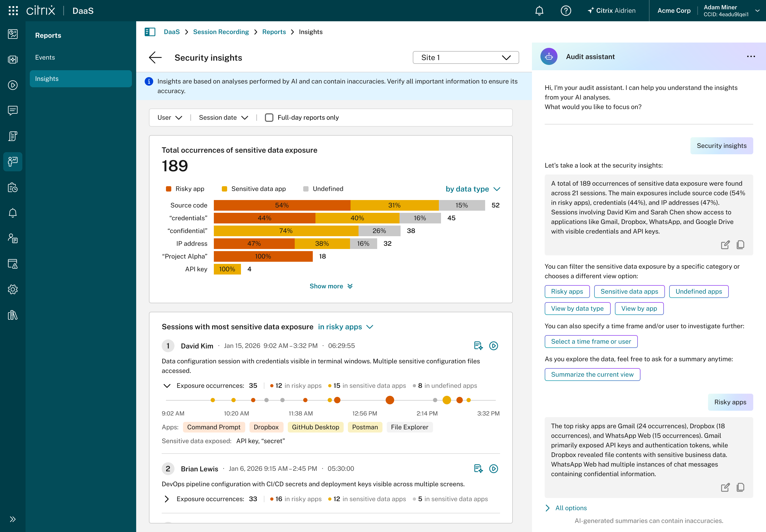Open Events in Reports sidebar
The image size is (766, 532).
[81, 57]
